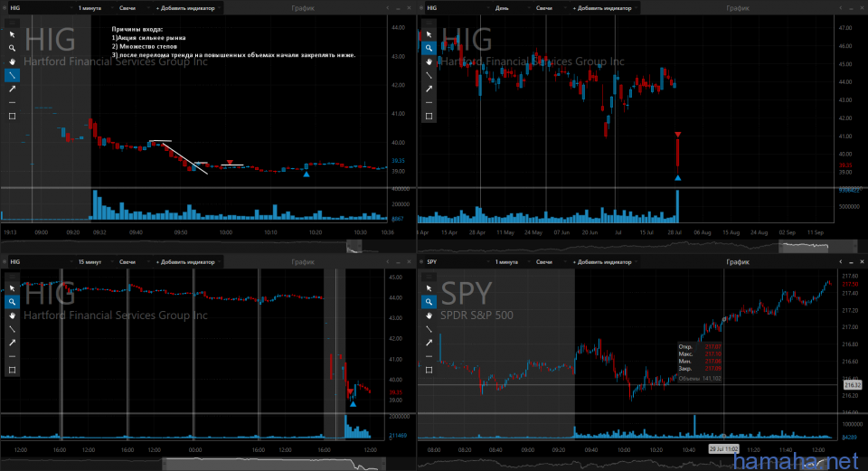Viewport: 868px width, 471px height.
Task: Select the rectangle tool in HIG 1-minute chart
Action: 12,117
